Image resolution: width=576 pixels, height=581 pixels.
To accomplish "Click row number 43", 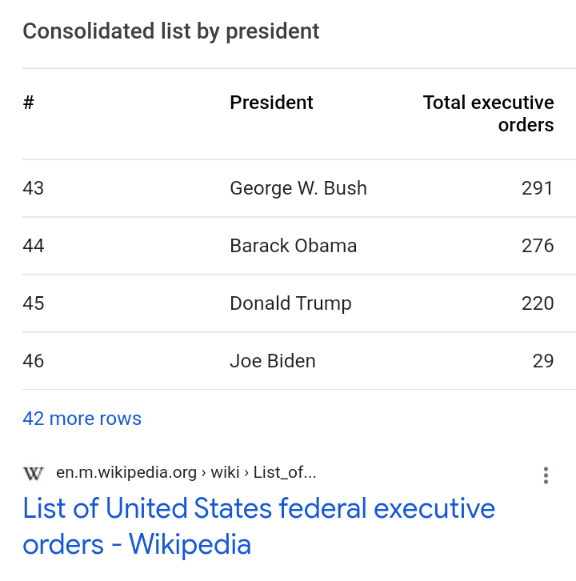I will (33, 188).
